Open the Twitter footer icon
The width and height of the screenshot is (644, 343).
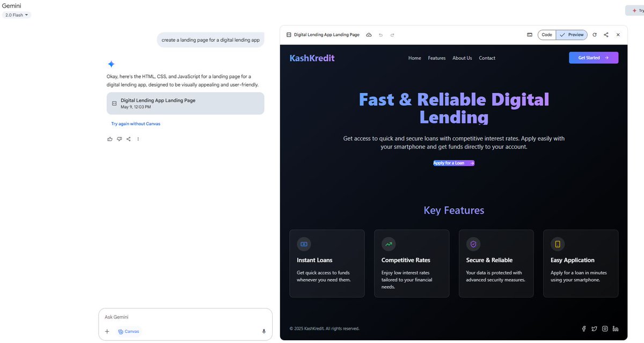pyautogui.click(x=594, y=329)
